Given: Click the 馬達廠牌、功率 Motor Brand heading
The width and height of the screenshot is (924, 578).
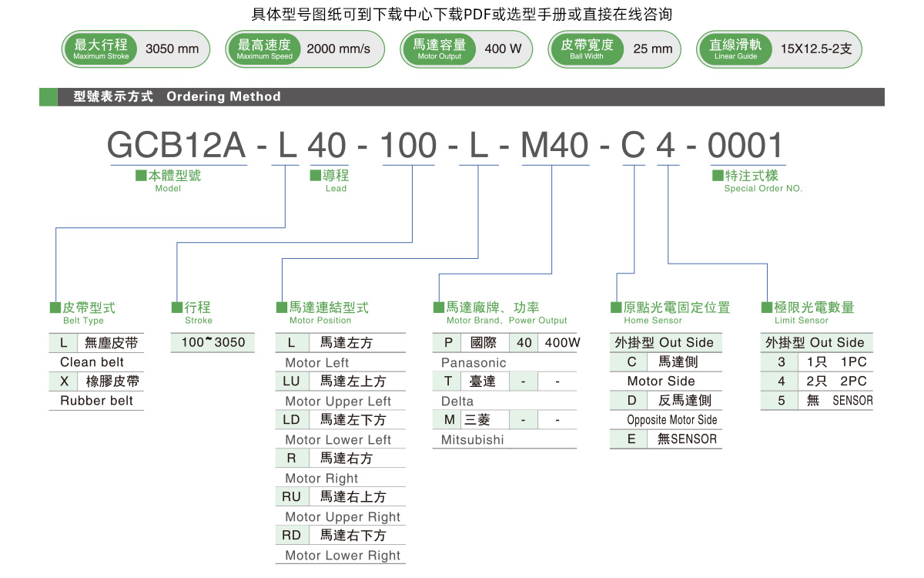Looking at the screenshot, I should point(500,312).
